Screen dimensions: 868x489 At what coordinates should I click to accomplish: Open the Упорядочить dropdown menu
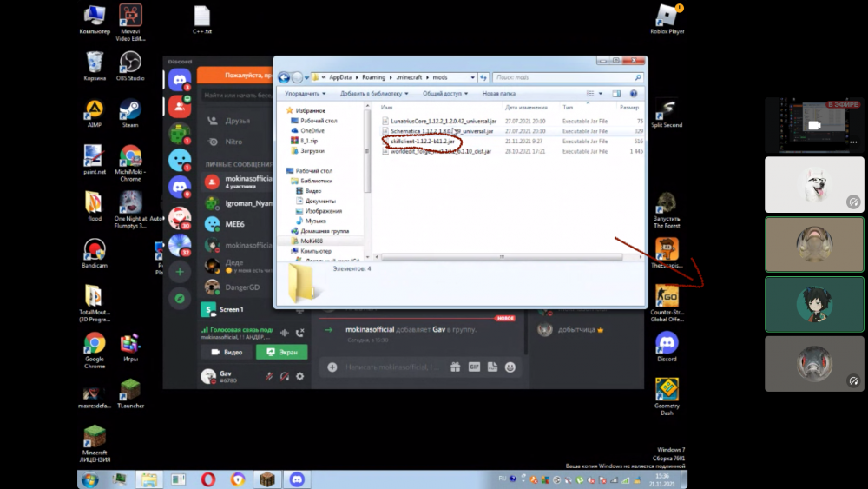click(x=305, y=94)
